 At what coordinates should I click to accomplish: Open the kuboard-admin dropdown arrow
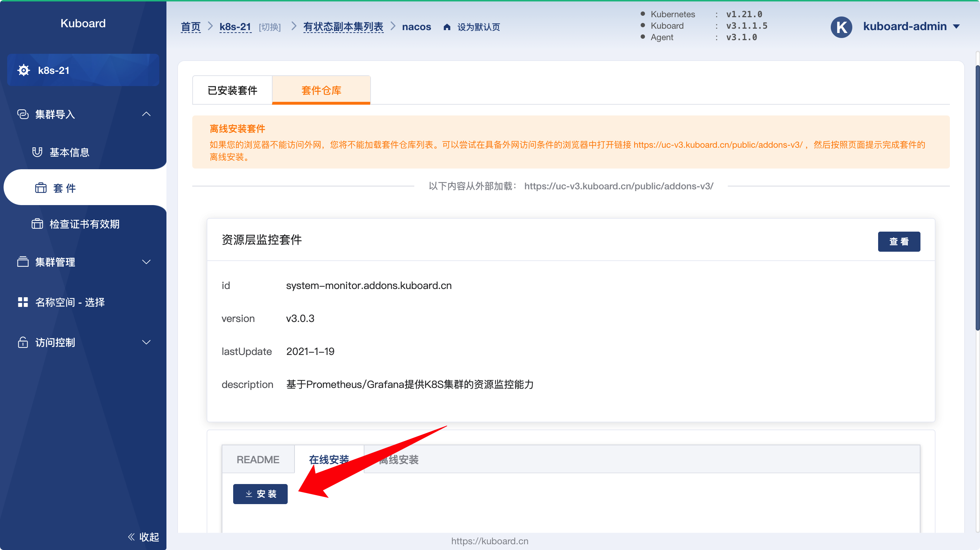pos(956,27)
